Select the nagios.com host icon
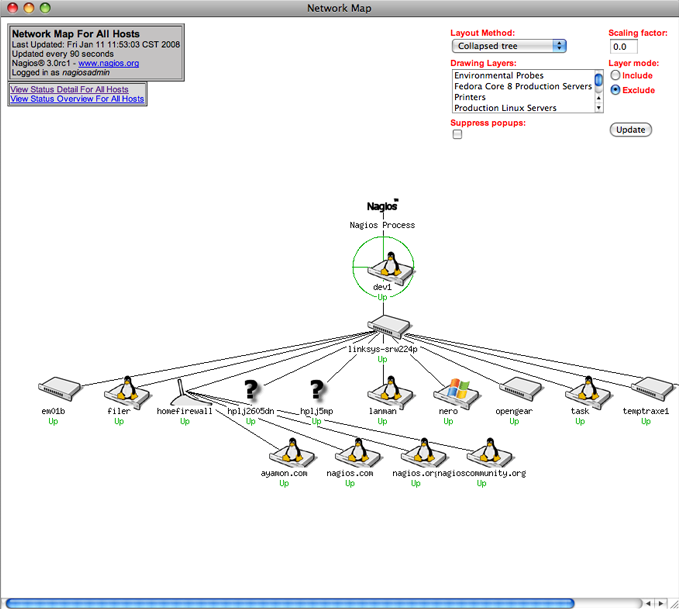 tap(357, 453)
